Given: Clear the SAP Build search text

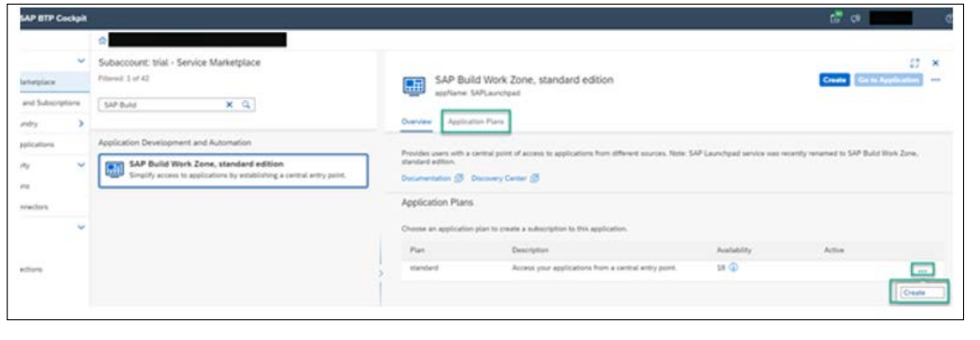Looking at the screenshot, I should 229,105.
